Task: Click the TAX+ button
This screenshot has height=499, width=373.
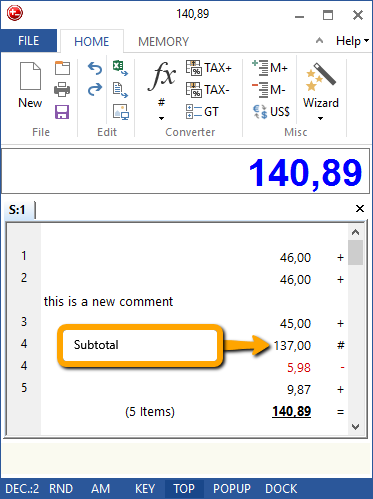Action: point(209,68)
